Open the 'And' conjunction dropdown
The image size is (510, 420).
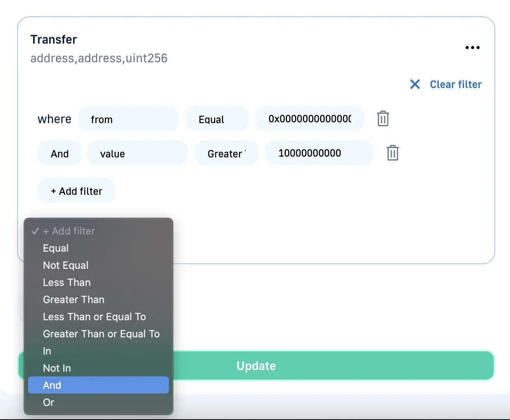tap(60, 154)
